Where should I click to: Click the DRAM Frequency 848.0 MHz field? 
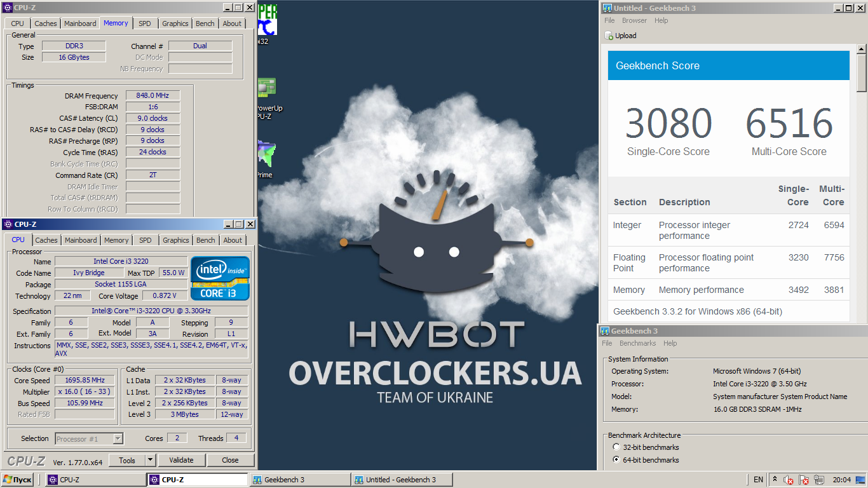153,95
